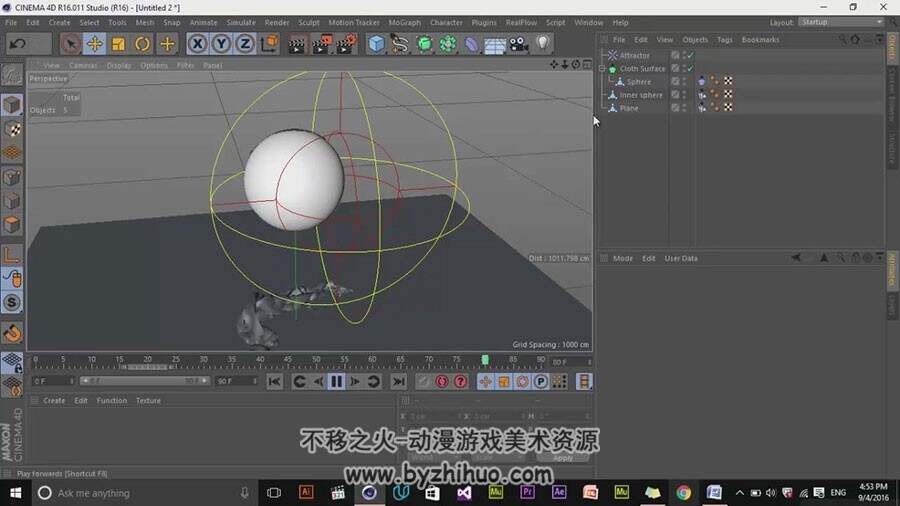The height and width of the screenshot is (506, 900).
Task: Open Object Manager Bookmarks menu
Action: (x=760, y=40)
